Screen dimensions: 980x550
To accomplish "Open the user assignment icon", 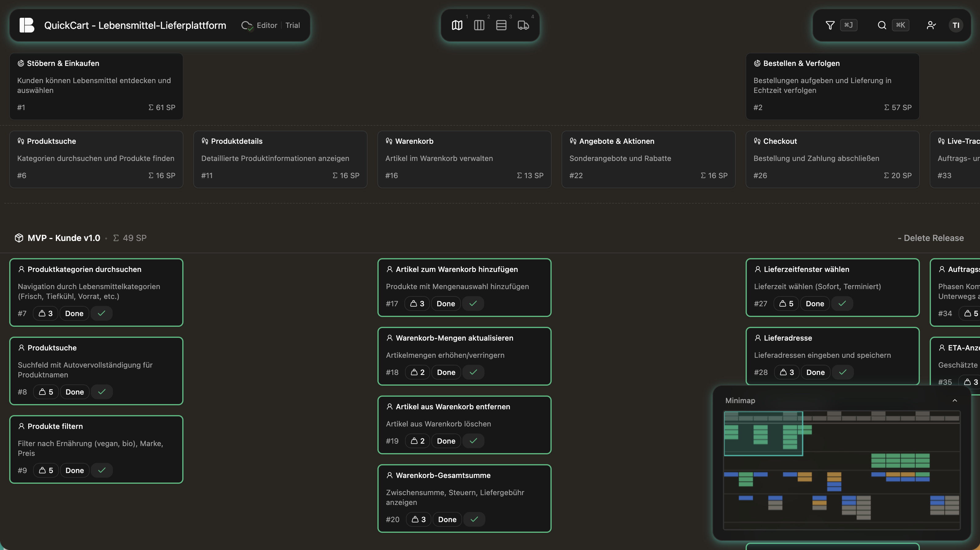I will (931, 25).
